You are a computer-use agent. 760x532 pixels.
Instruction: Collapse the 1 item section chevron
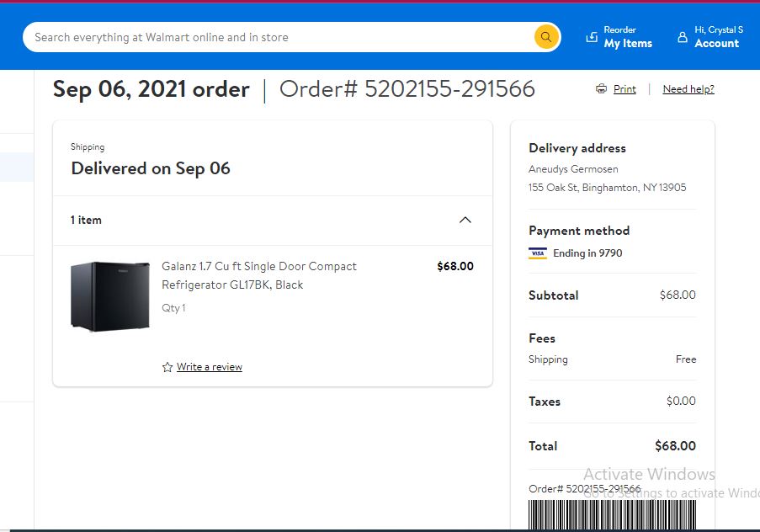[465, 221]
